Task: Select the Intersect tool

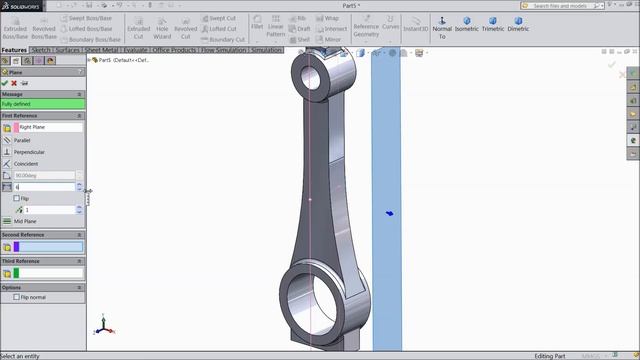Action: (x=331, y=29)
